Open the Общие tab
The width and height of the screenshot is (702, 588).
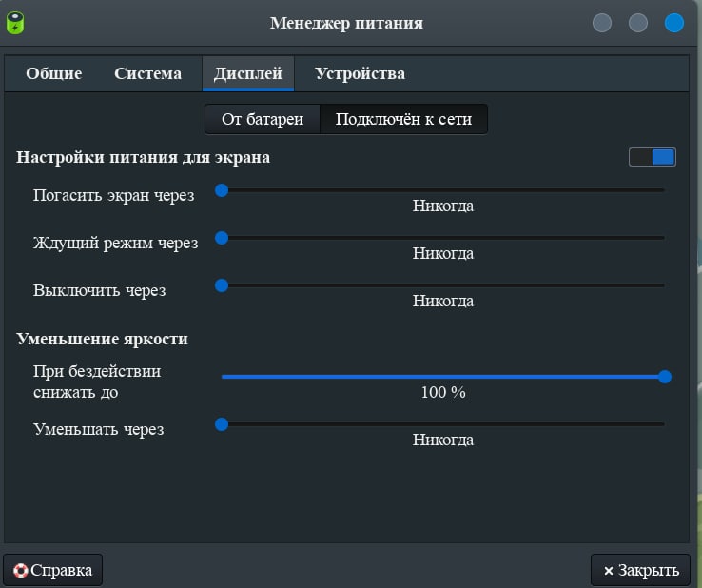(x=53, y=73)
